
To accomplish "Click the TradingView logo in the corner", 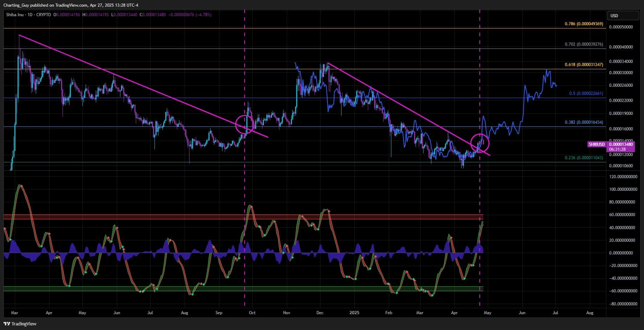I will click(x=20, y=324).
